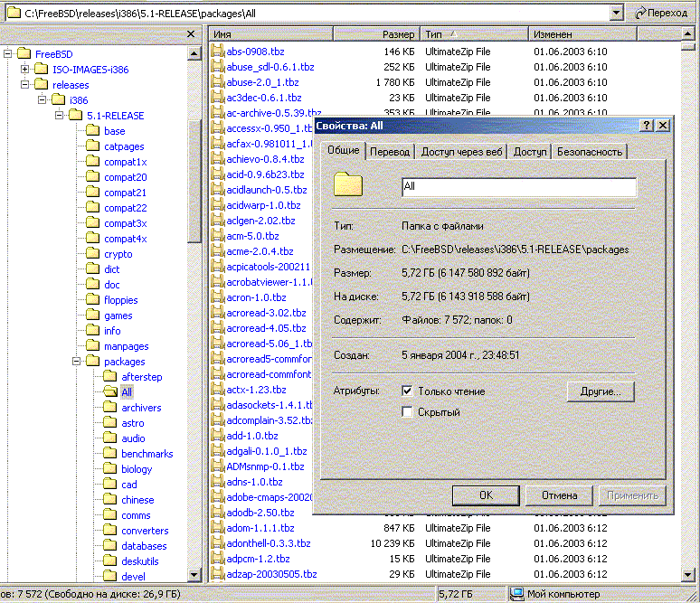Open the Доступ tab
Screen dimensions: 700x603
point(530,152)
